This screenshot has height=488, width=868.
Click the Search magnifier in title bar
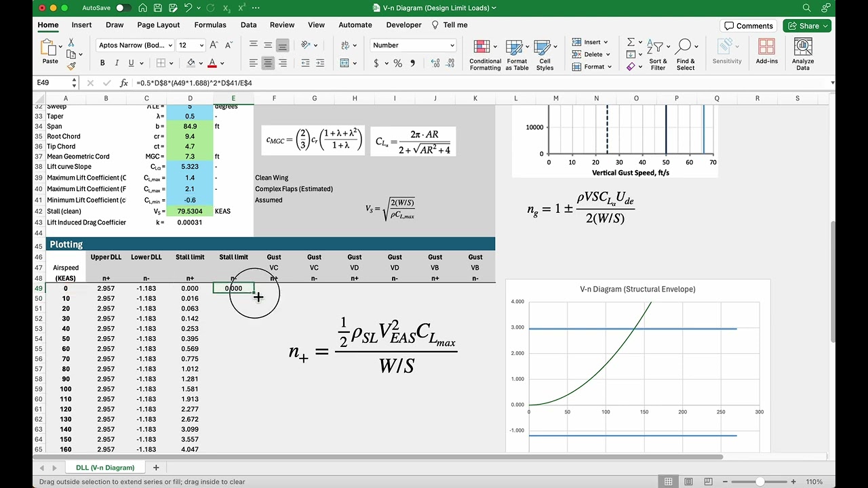[x=807, y=8]
